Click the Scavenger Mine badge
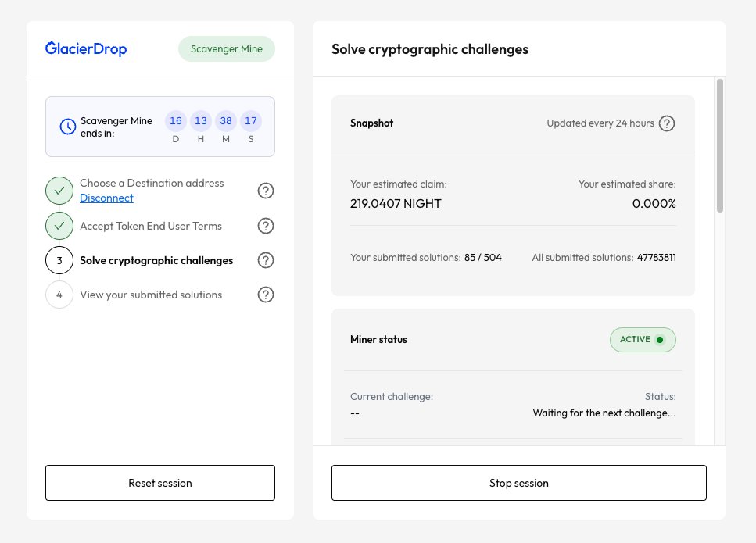 227,48
